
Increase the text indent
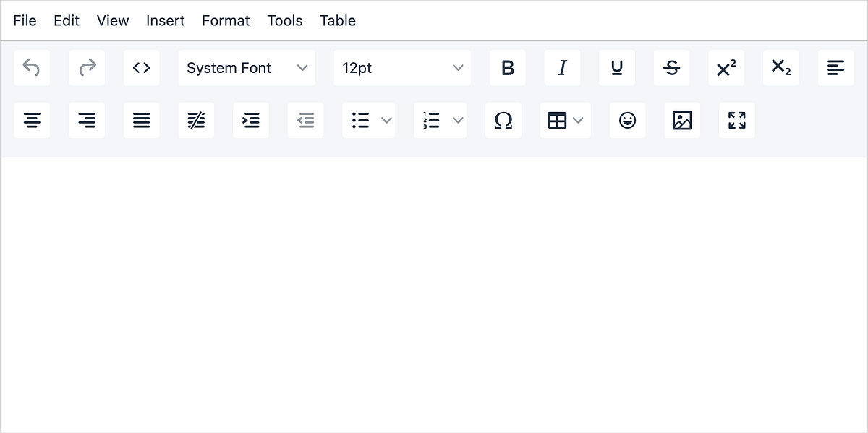250,120
